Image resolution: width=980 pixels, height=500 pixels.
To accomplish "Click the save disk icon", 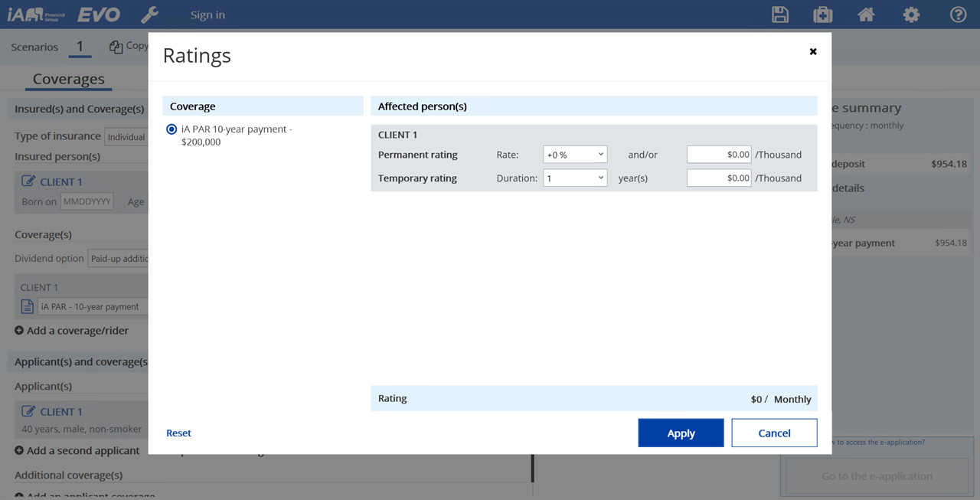I will pyautogui.click(x=780, y=15).
